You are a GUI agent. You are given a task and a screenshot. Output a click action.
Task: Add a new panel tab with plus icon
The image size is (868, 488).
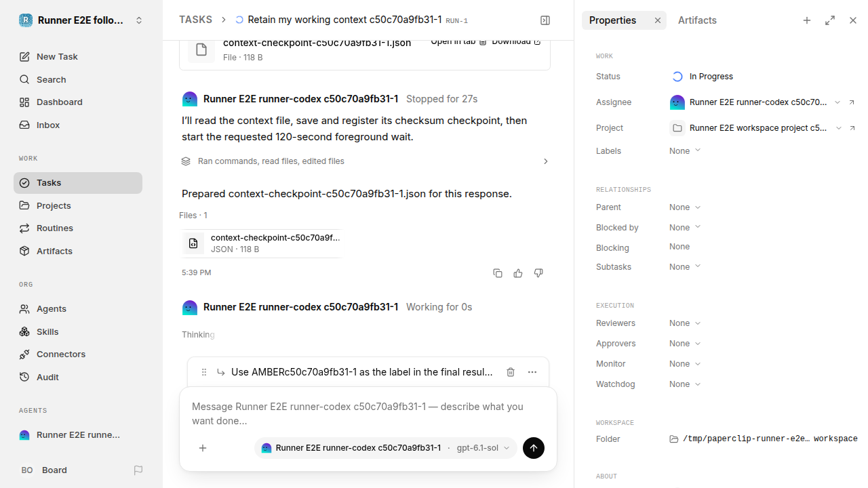[x=807, y=20]
